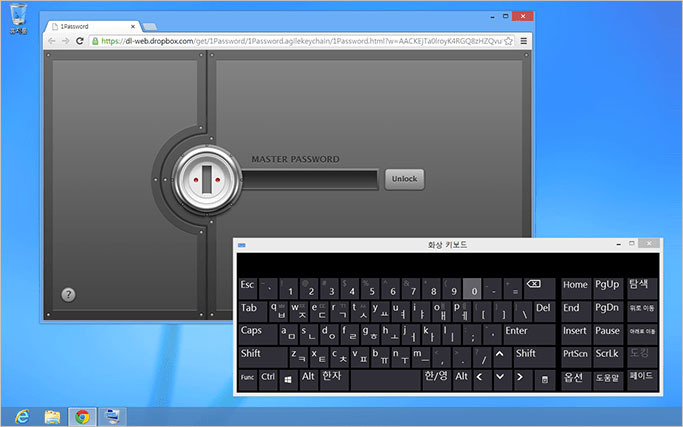Tap the context menu key icon
683x427 pixels.
545,380
